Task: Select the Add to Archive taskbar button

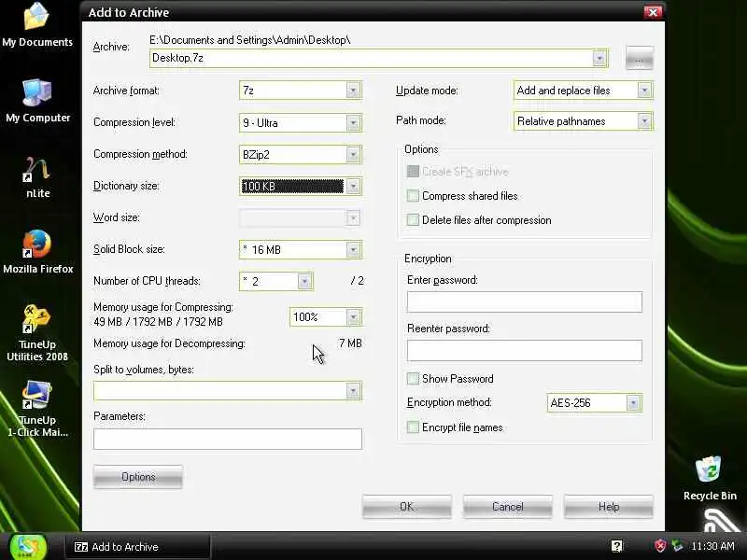Action: [x=137, y=547]
